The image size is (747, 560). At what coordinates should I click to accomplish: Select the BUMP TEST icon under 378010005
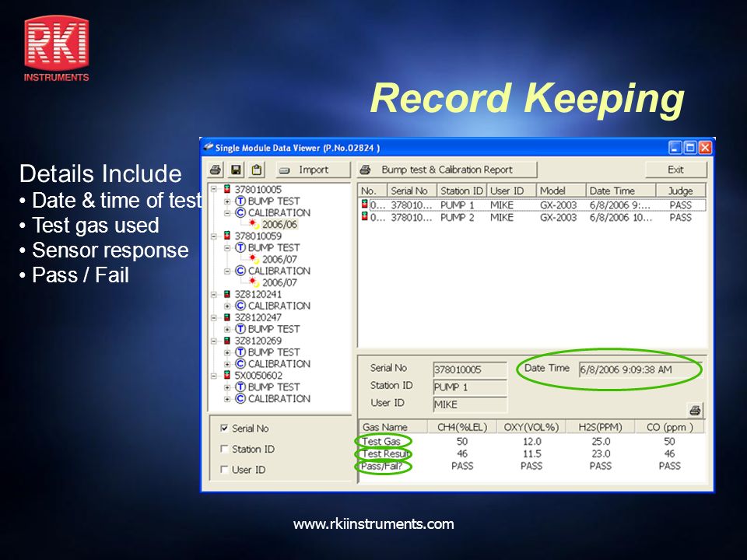(240, 201)
